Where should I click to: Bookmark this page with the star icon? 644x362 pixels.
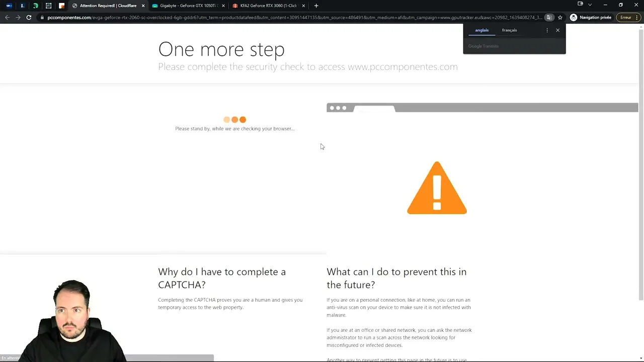tap(560, 18)
